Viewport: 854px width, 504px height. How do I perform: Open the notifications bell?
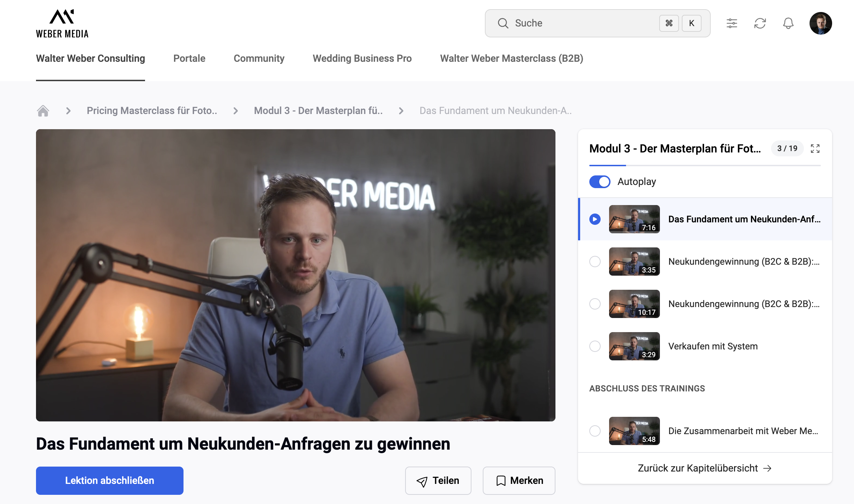[x=788, y=23]
